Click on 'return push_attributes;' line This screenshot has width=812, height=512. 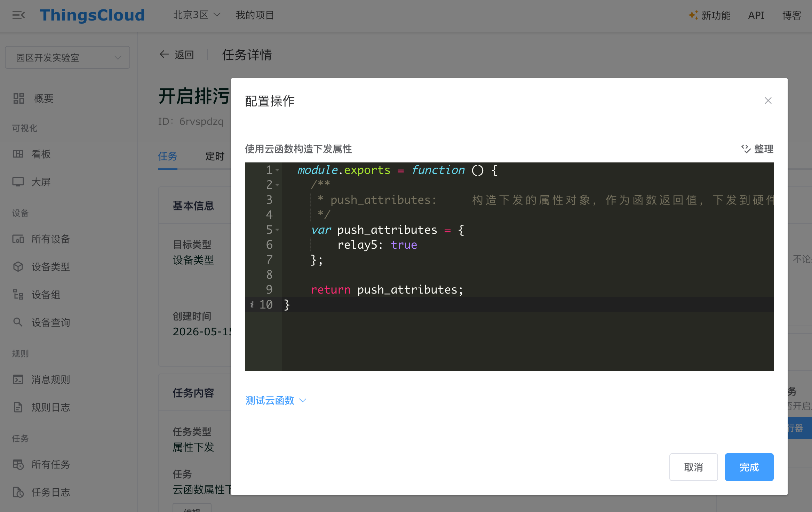[387, 290]
